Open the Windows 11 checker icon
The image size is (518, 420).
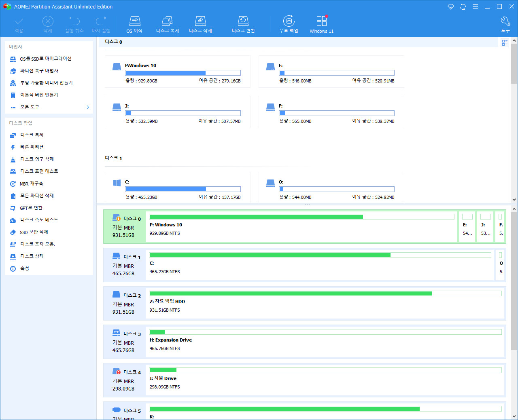322,24
